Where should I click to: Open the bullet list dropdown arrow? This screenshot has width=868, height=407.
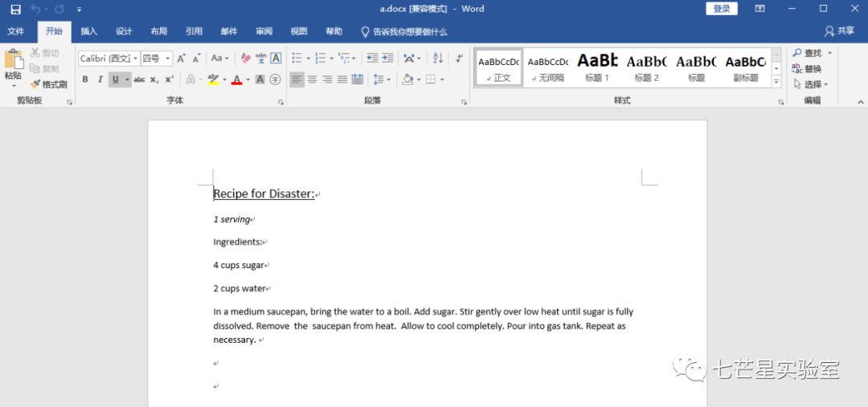click(x=309, y=58)
